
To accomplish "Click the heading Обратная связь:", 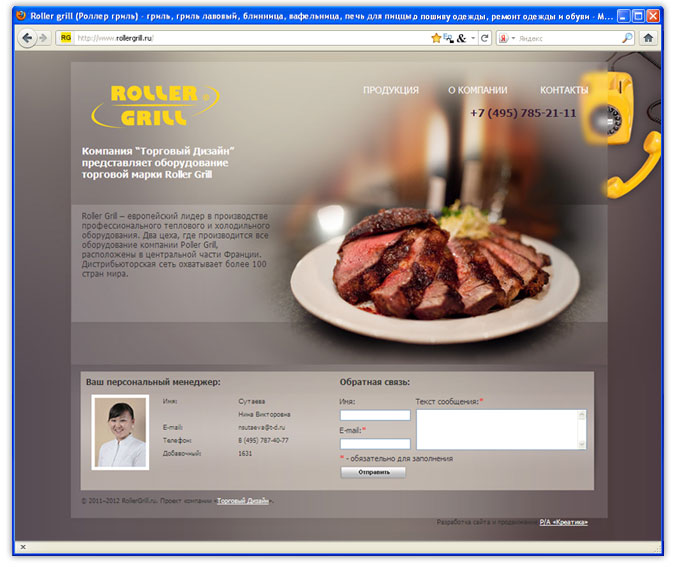I will [x=374, y=382].
